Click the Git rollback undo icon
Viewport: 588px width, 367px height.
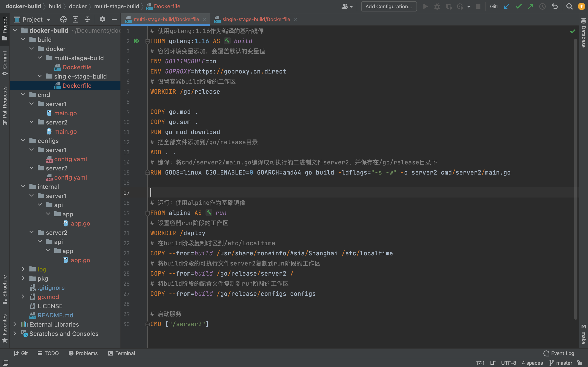(x=554, y=7)
